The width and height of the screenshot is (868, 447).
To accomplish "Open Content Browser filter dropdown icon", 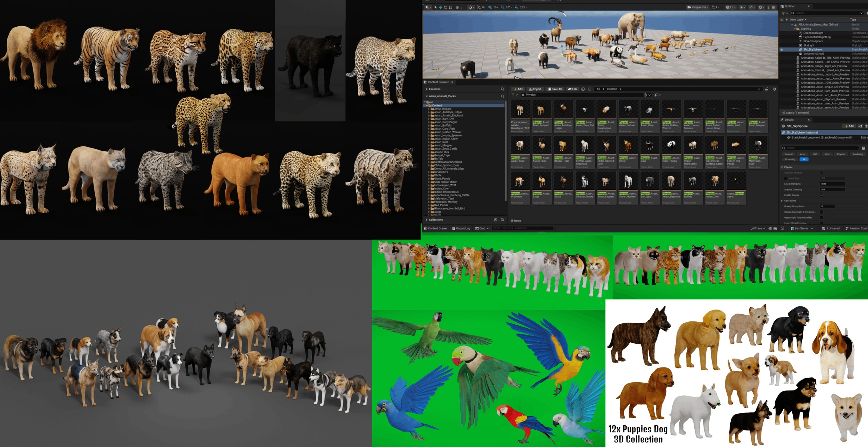I will coord(514,95).
